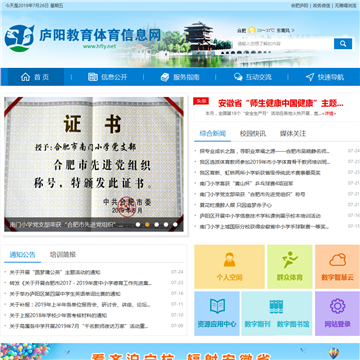This screenshot has width=360, height=360.
Task: Click the red 详情 details link
Action: [x=329, y=114]
